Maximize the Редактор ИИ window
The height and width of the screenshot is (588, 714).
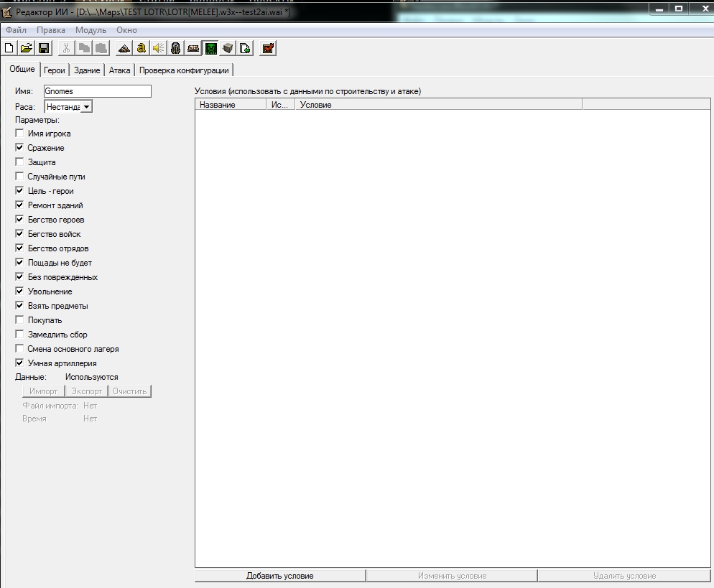(x=679, y=9)
